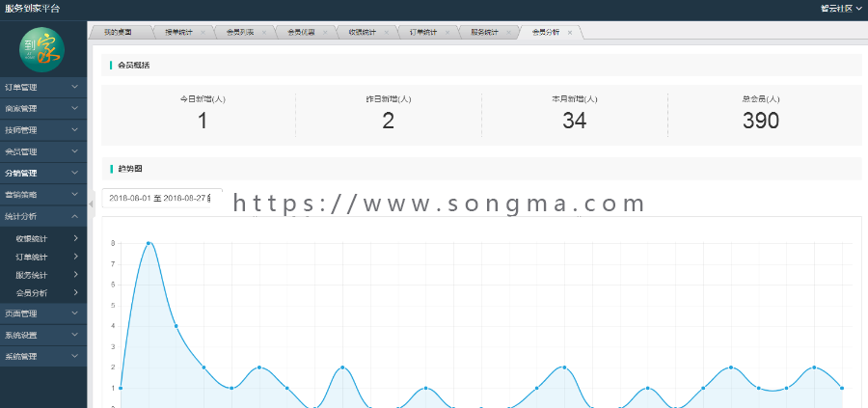
Task: Switch to the 订单统计 tab
Action: (423, 33)
